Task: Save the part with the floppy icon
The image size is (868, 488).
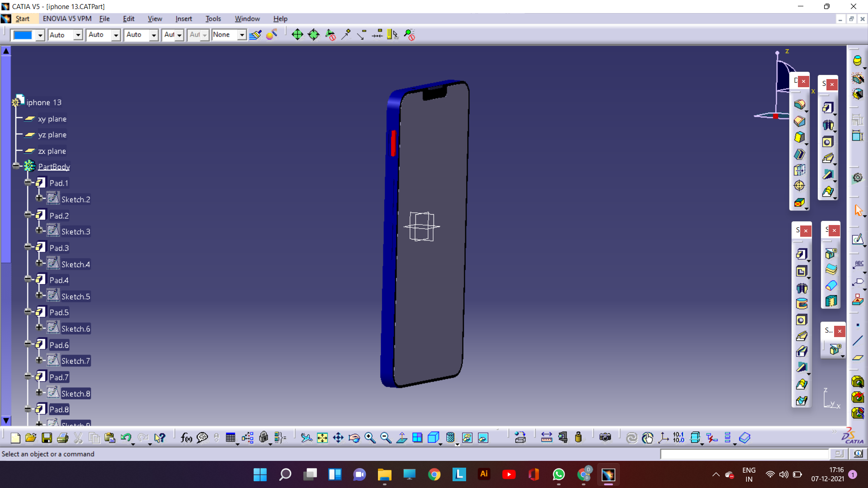Action: click(x=47, y=437)
